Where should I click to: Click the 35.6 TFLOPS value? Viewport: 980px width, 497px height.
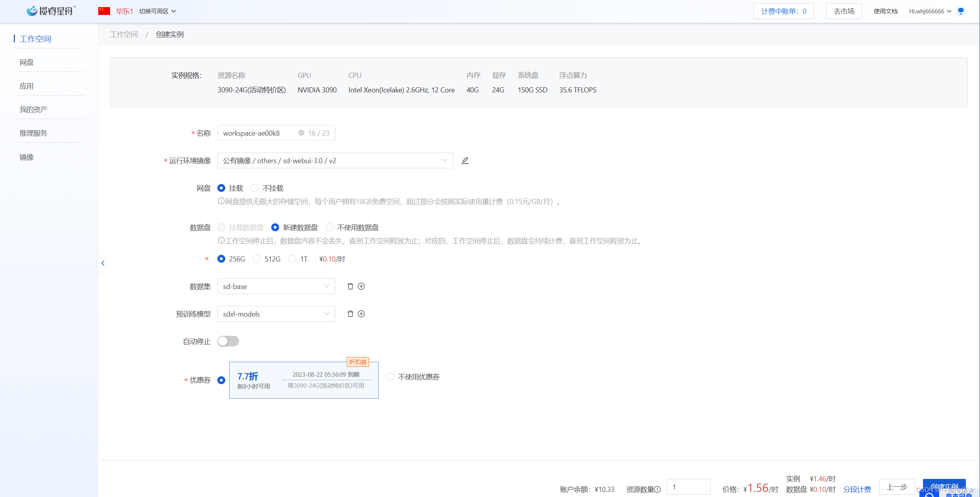(578, 90)
